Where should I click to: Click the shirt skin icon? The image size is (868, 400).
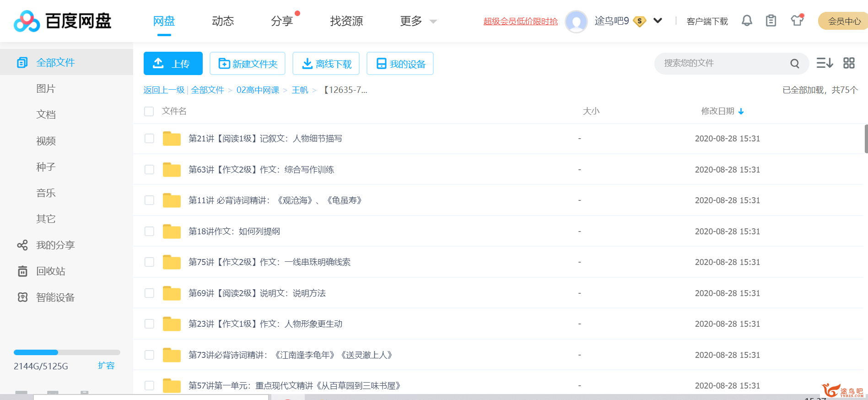(x=797, y=21)
